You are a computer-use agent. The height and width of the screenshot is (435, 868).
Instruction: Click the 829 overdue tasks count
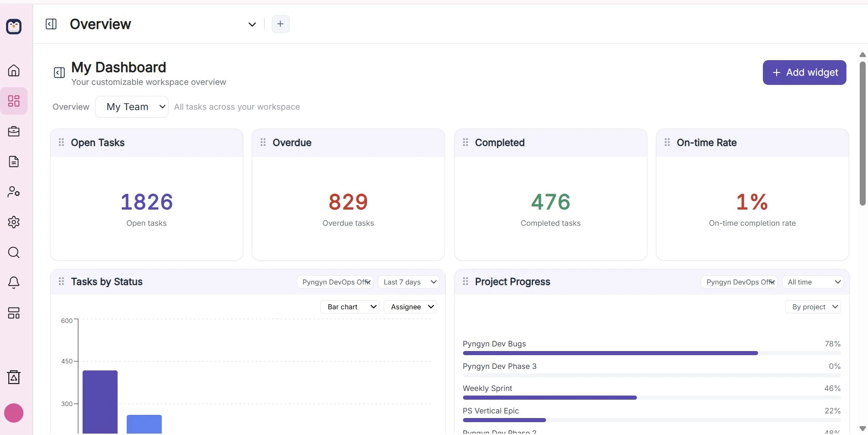(348, 202)
